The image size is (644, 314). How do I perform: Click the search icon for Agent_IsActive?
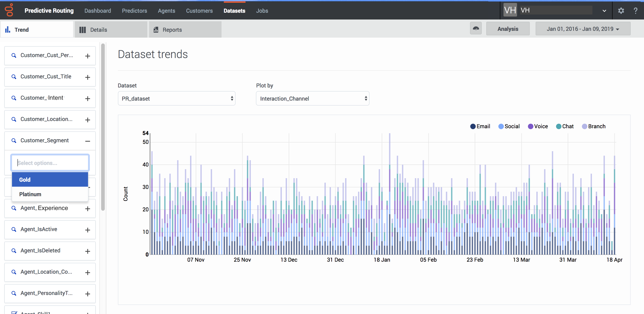pyautogui.click(x=14, y=229)
